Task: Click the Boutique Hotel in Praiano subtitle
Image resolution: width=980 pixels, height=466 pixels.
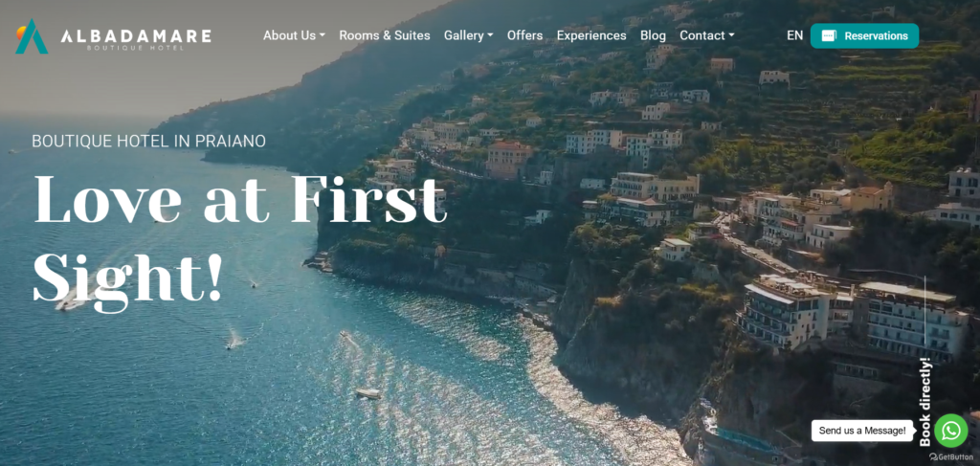Action: point(148,142)
